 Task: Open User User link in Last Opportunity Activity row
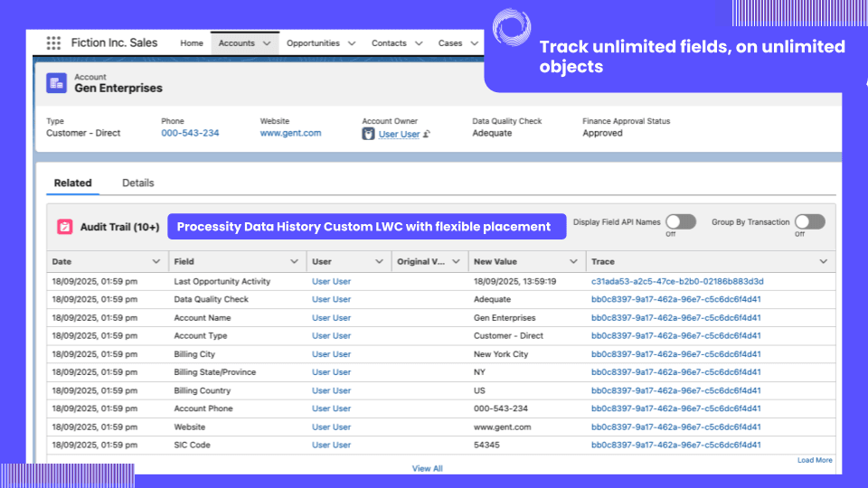pos(331,282)
